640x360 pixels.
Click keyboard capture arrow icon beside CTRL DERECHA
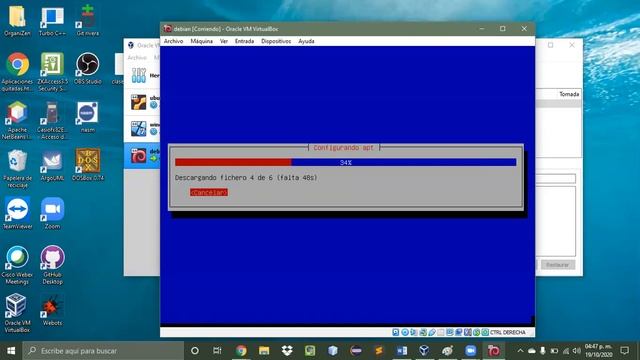pos(485,332)
